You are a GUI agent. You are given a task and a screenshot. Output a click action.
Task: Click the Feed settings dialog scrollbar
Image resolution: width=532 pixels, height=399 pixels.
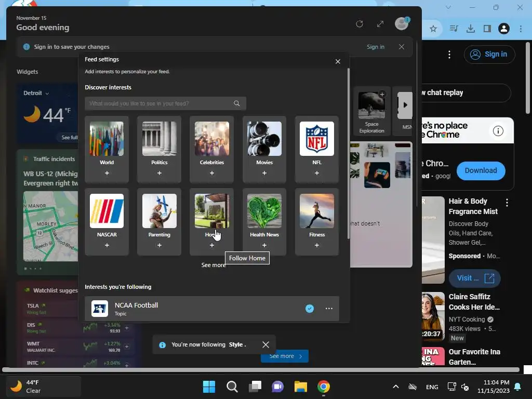pyautogui.click(x=349, y=153)
